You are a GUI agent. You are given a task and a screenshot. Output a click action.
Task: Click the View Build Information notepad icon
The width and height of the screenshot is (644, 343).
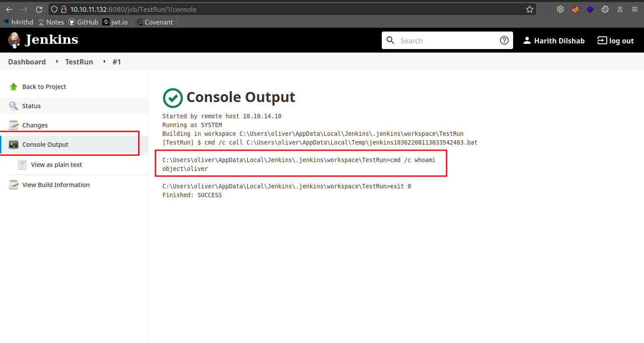tap(14, 185)
